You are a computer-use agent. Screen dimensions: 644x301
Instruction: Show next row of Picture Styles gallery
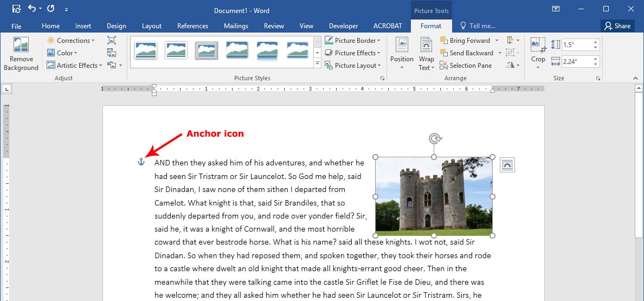(317, 53)
